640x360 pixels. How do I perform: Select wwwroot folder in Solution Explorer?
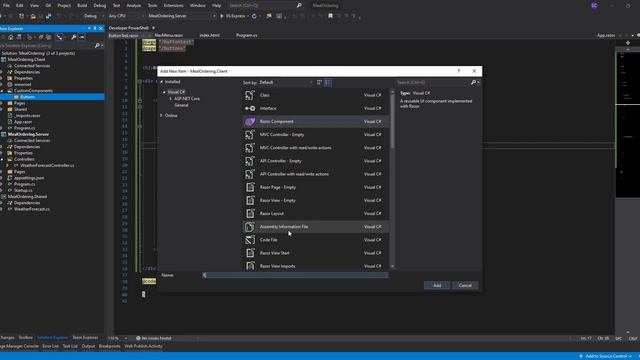22,84
